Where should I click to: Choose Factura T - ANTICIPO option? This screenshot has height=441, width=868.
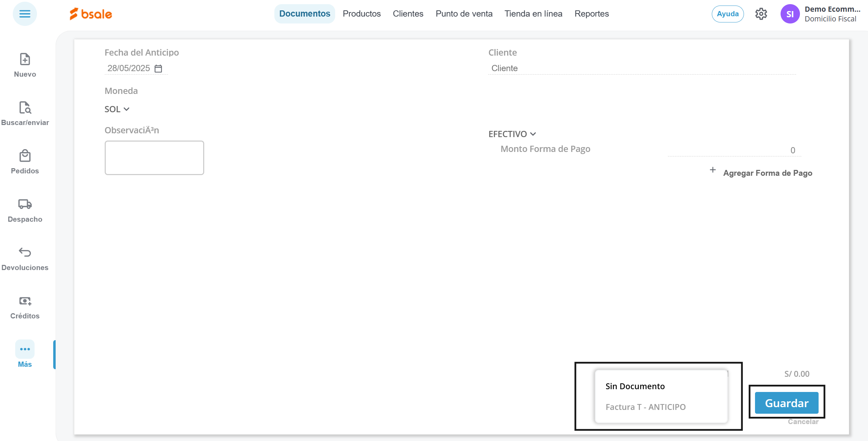[645, 407]
